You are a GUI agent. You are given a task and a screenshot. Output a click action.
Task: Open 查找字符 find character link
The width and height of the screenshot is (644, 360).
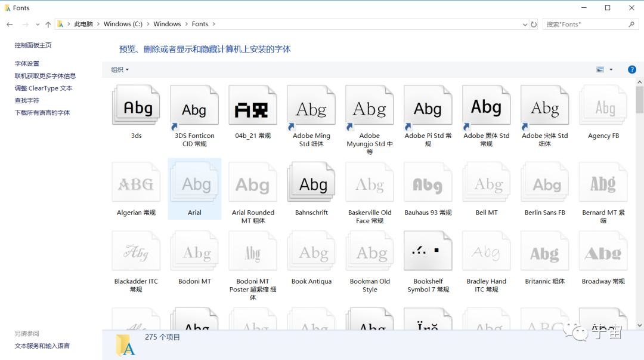tap(27, 100)
